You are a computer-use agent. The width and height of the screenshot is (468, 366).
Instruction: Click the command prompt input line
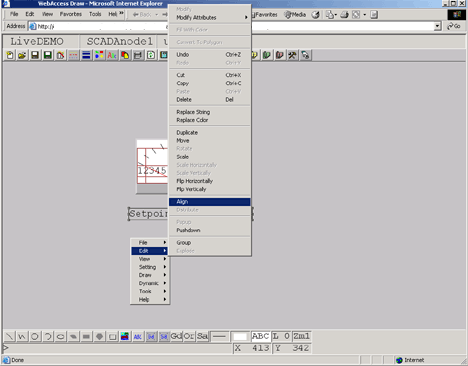coord(118,348)
